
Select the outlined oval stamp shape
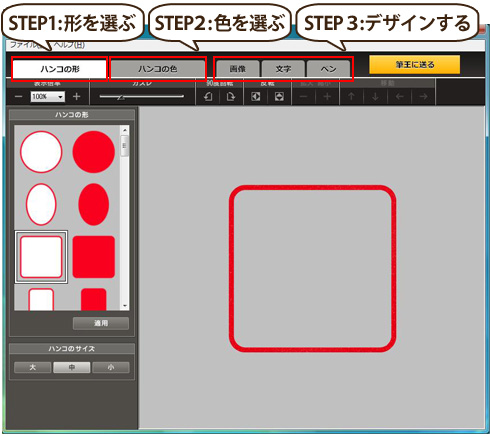41,204
